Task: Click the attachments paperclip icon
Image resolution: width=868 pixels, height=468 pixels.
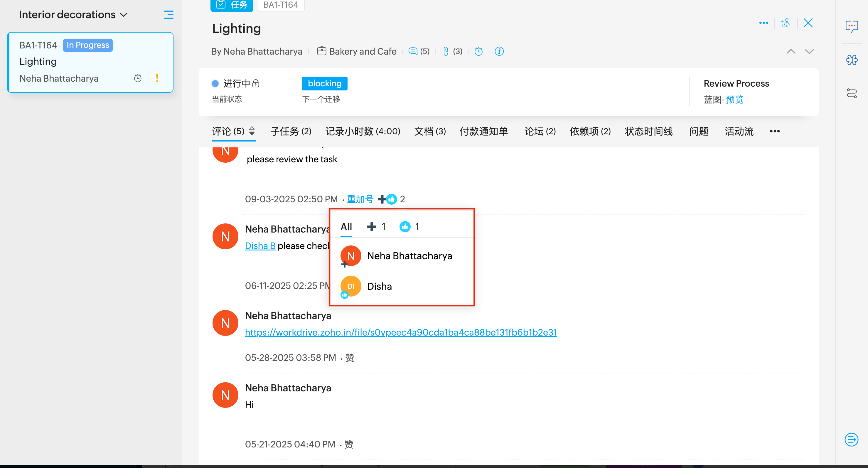Action: [x=446, y=51]
